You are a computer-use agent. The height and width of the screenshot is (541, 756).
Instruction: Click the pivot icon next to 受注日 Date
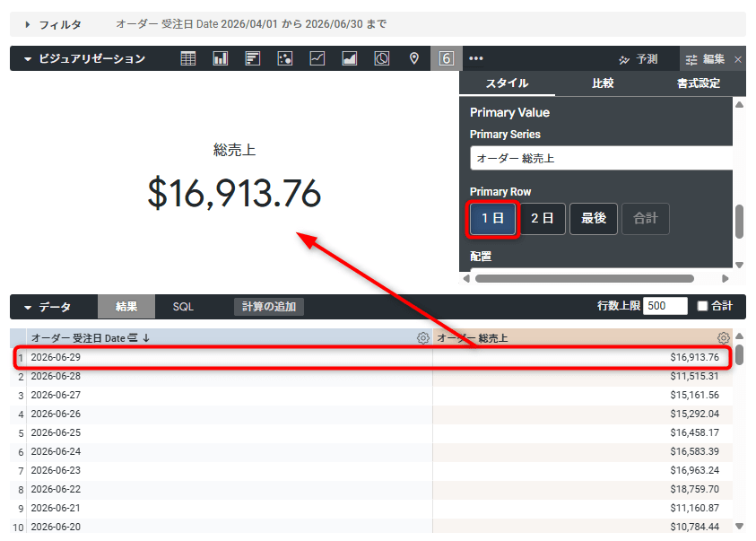pyautogui.click(x=133, y=338)
